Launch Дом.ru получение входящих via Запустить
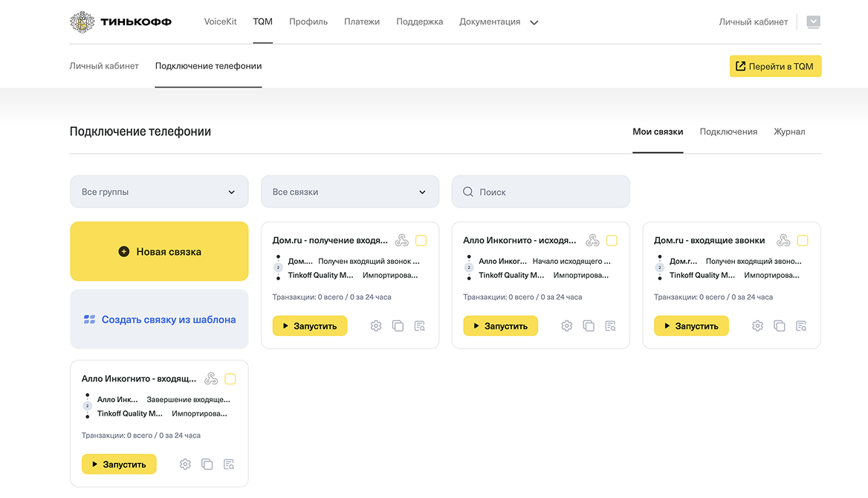This screenshot has height=498, width=868. click(x=310, y=326)
